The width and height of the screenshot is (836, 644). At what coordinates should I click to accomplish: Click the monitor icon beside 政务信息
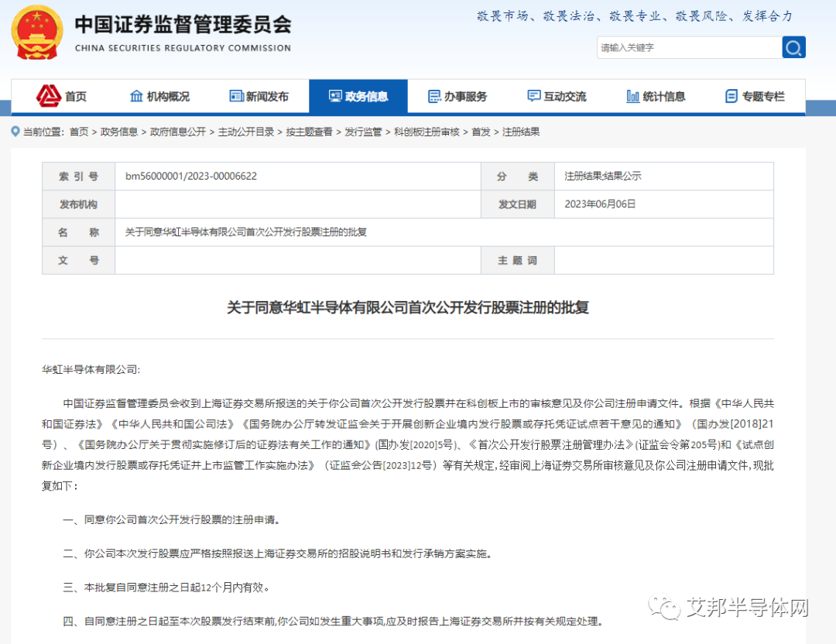[x=335, y=96]
